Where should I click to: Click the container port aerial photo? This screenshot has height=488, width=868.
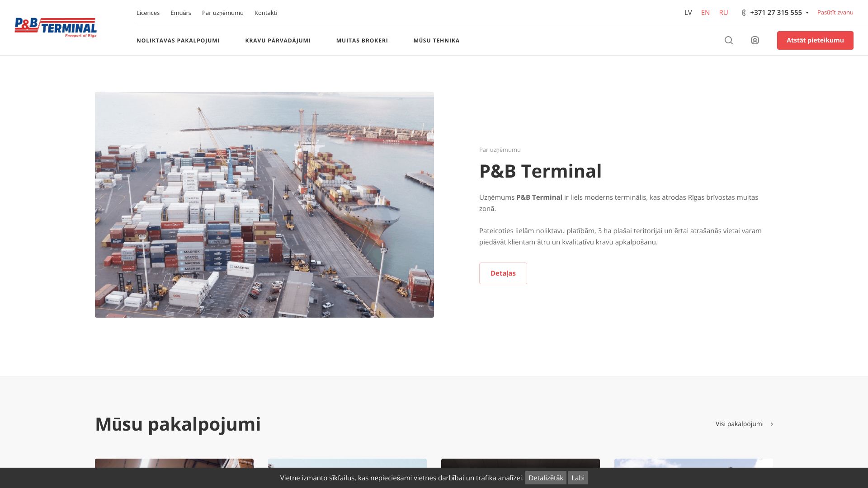[264, 205]
